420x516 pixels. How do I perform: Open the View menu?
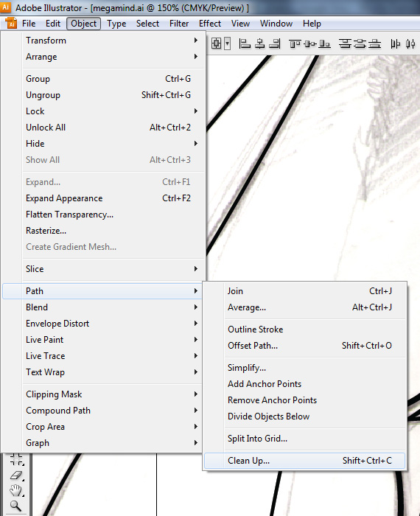pyautogui.click(x=240, y=24)
